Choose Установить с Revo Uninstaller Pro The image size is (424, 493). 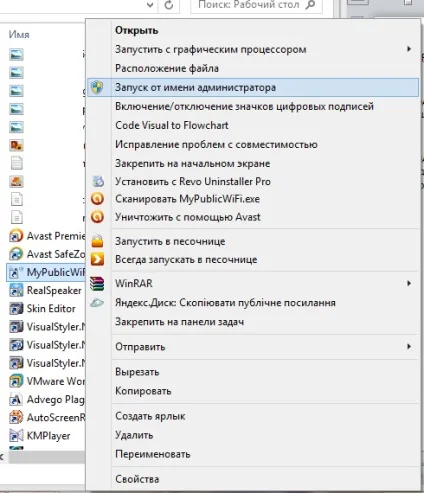coord(253,181)
